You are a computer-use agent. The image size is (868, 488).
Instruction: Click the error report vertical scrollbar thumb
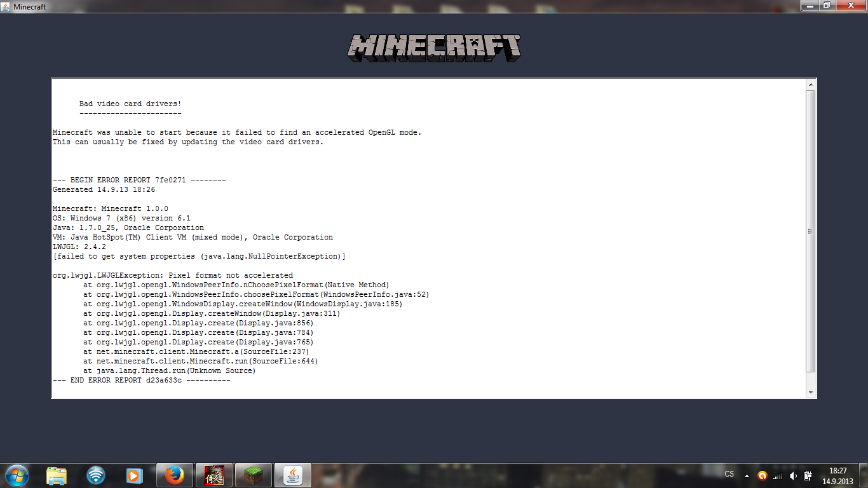pyautogui.click(x=810, y=231)
